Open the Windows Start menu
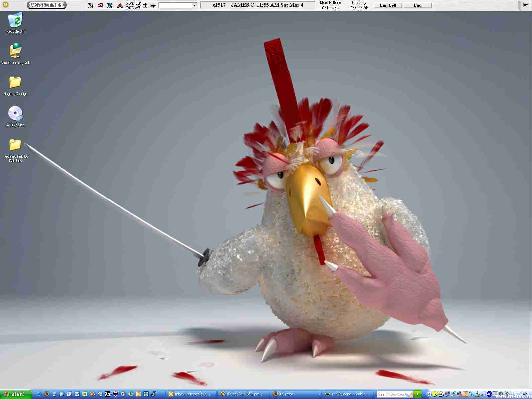This screenshot has height=399, width=532. coord(16,394)
